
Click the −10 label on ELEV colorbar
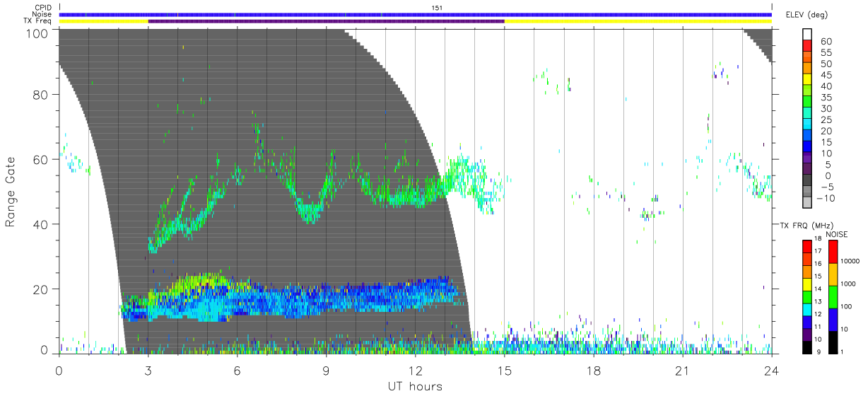(826, 198)
